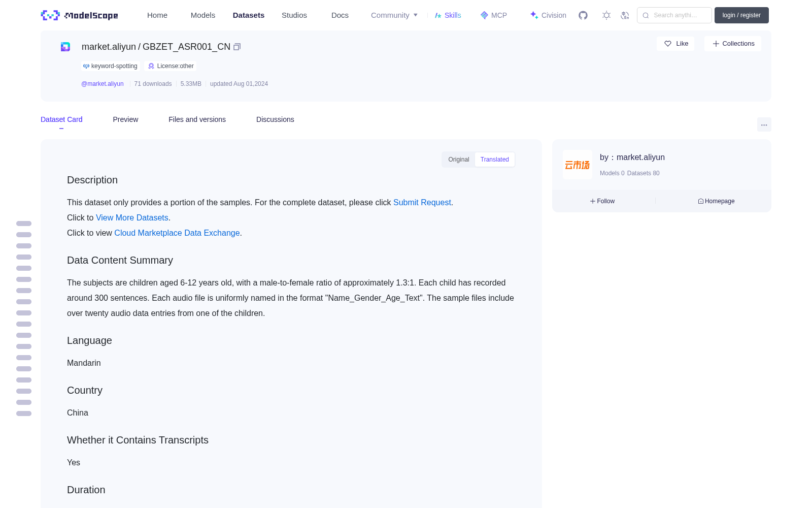The image size is (812, 508).
Task: Select the Original text toggle
Action: pyautogui.click(x=459, y=160)
